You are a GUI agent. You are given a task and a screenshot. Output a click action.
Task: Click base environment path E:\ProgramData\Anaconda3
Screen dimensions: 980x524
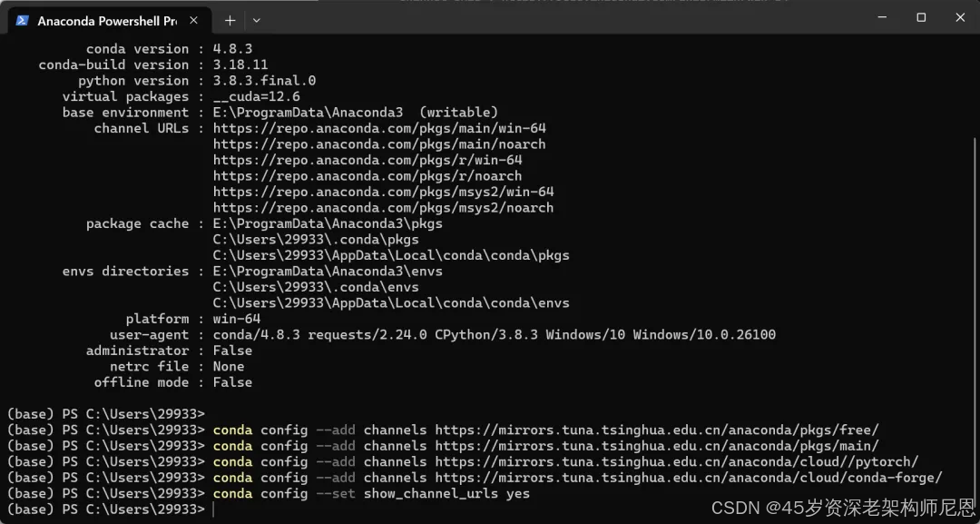click(x=309, y=113)
